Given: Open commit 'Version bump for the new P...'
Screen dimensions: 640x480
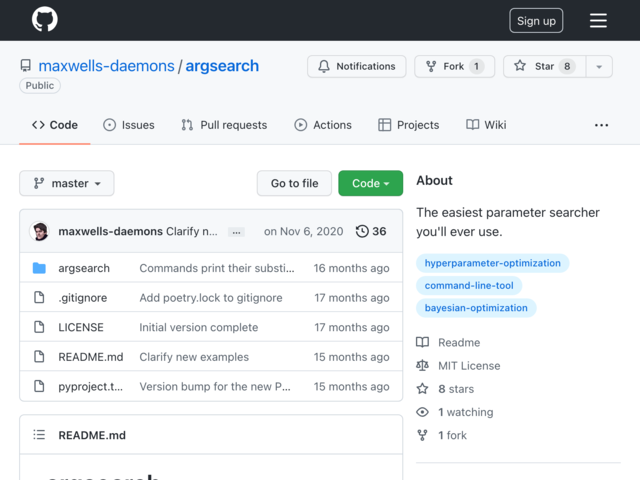Looking at the screenshot, I should pos(215,387).
